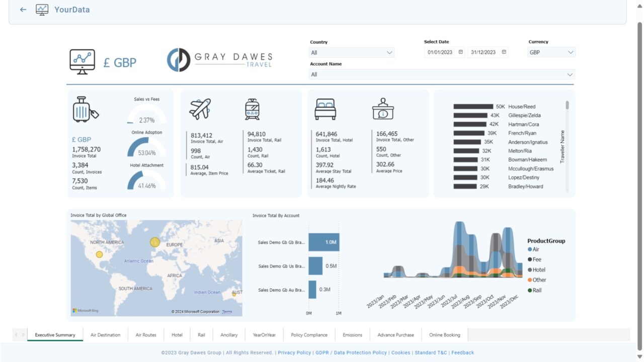This screenshot has height=362, width=644.
Task: Select the train Rail icon
Action: pyautogui.click(x=251, y=110)
